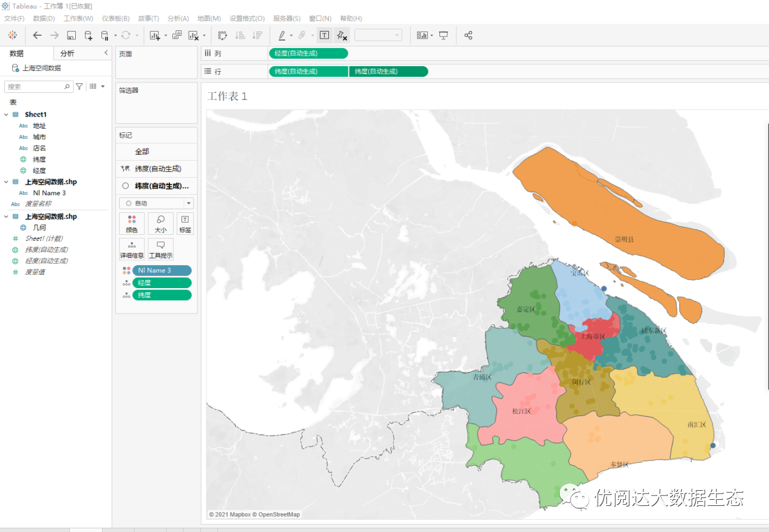
Task: Open the 地图(M) menu
Action: (x=209, y=19)
